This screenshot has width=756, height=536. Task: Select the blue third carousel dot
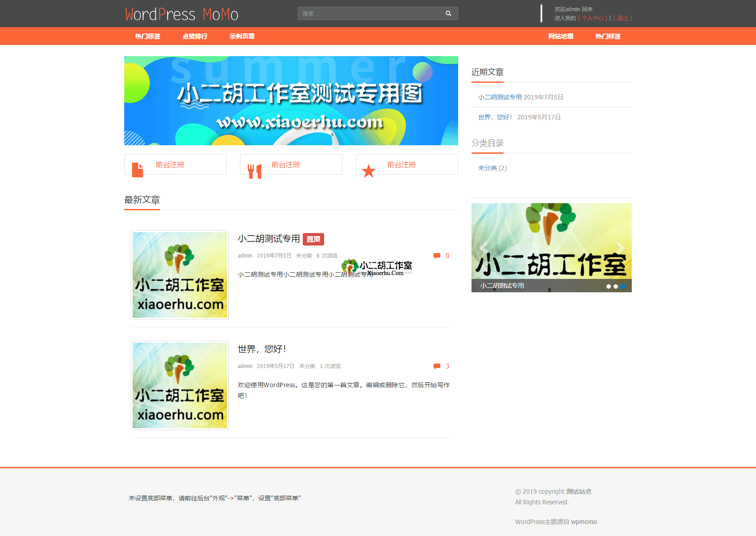click(x=623, y=286)
